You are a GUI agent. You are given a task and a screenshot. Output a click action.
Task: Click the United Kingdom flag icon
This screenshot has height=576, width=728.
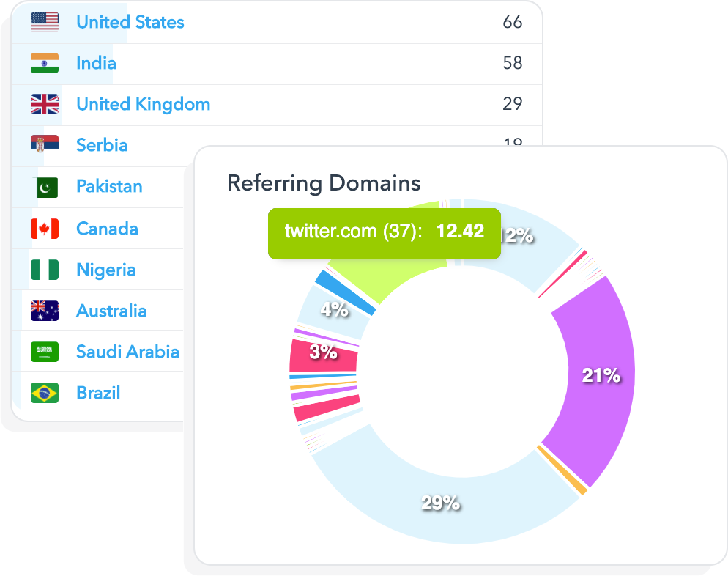[45, 104]
